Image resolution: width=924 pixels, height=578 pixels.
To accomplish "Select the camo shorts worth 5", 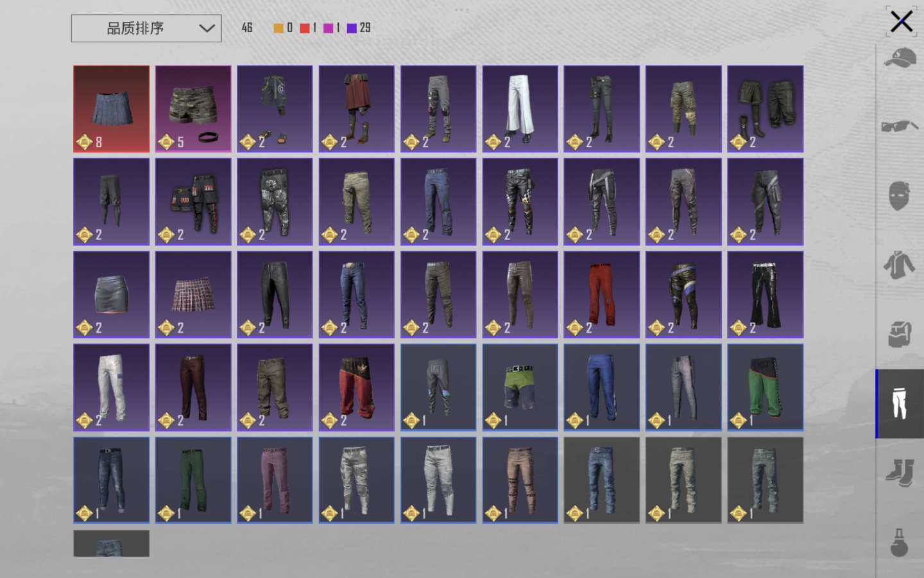I will coord(193,109).
